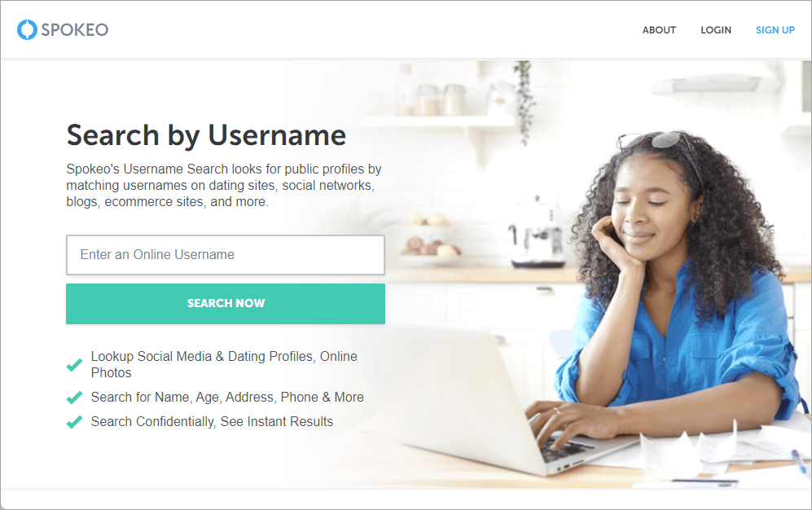The width and height of the screenshot is (812, 510).
Task: Click the Lookup Social Media & Dating Profiles text
Action: (x=224, y=364)
